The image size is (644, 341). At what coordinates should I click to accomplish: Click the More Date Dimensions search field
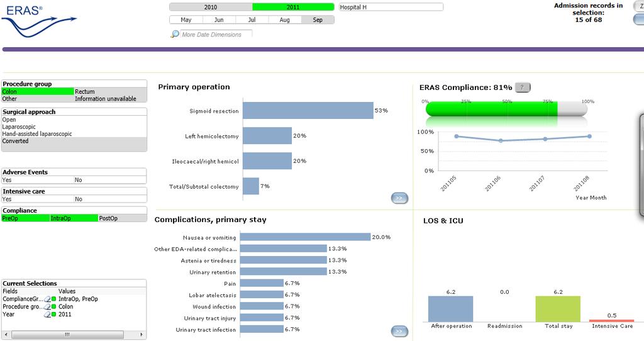(216, 35)
